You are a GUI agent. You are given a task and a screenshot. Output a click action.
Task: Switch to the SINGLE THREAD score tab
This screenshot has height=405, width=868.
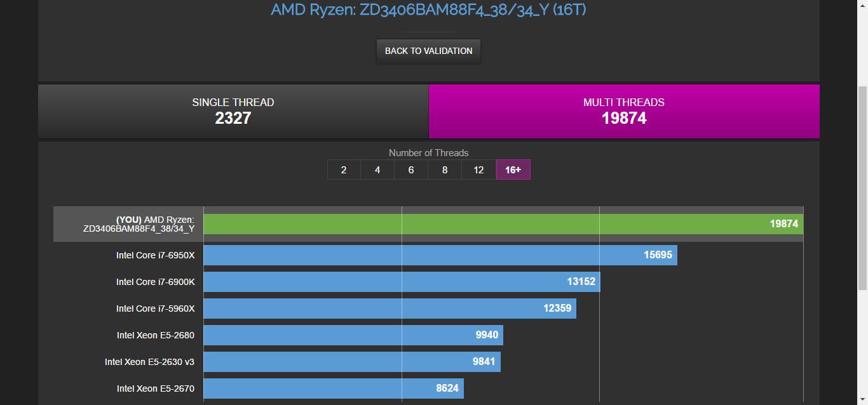[x=233, y=111]
